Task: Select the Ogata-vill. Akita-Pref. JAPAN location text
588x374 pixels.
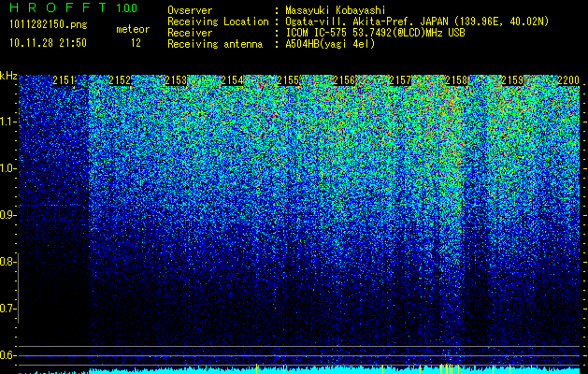Action: click(417, 22)
